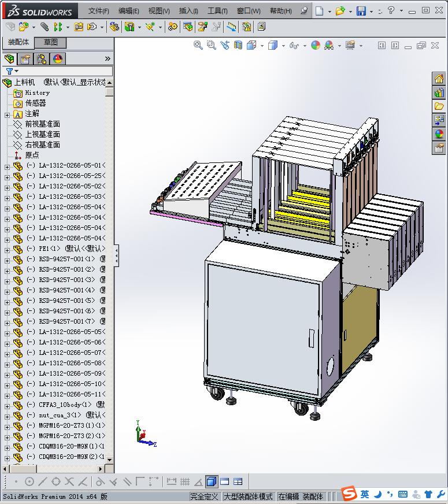
Task: Open the DisplayManager color ball tab
Action: [58, 59]
